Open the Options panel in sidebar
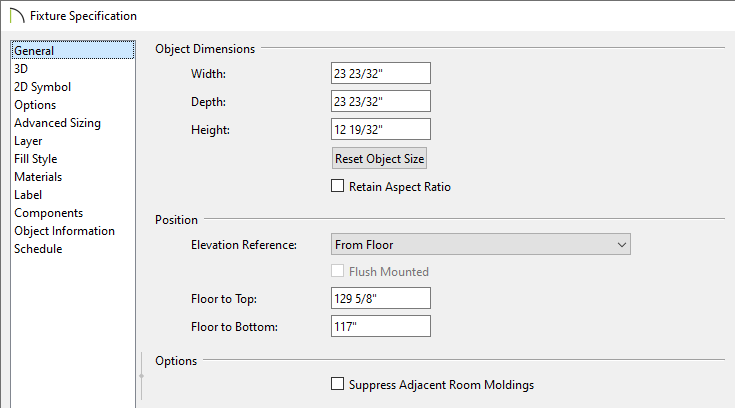This screenshot has height=408, width=735. click(35, 105)
